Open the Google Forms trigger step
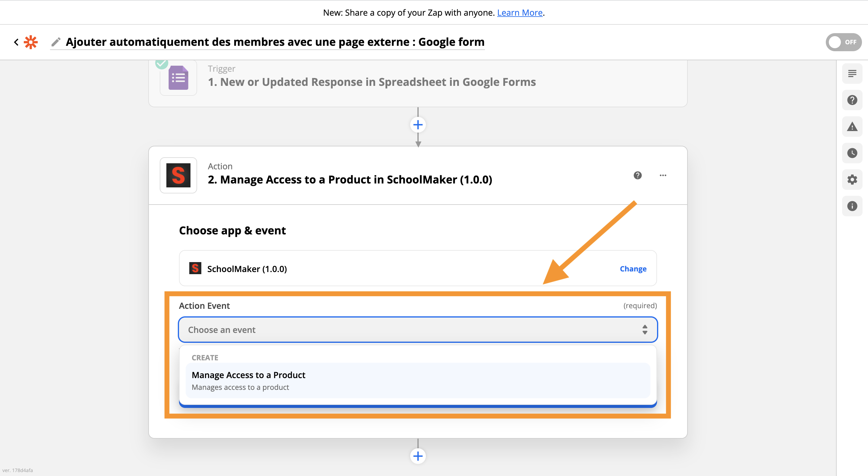The height and width of the screenshot is (476, 868). coord(371,82)
